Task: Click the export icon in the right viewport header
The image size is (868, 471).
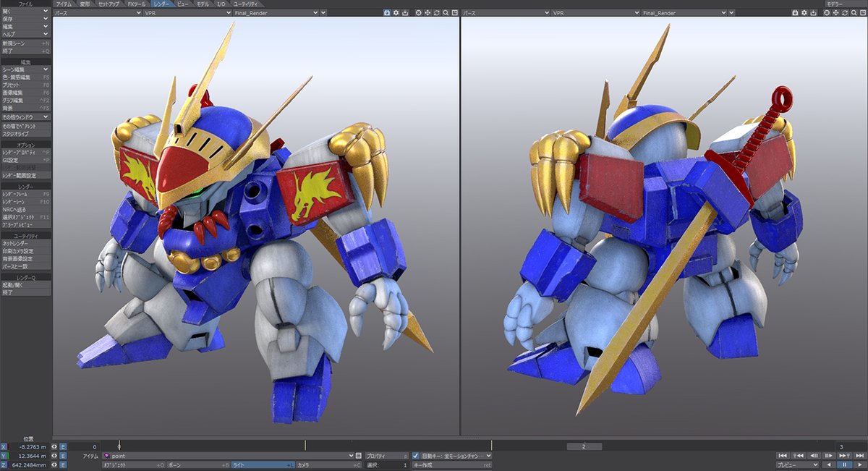Action: (x=813, y=13)
